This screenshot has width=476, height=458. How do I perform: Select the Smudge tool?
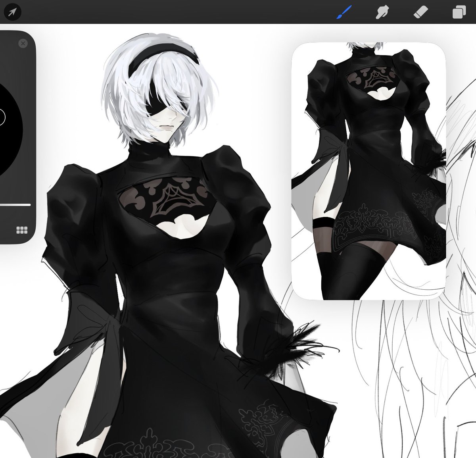coord(382,12)
